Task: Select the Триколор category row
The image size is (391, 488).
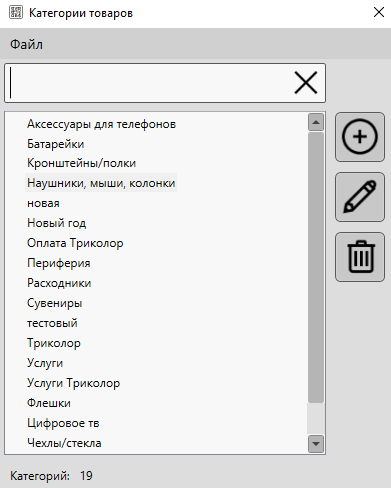Action: point(54,343)
